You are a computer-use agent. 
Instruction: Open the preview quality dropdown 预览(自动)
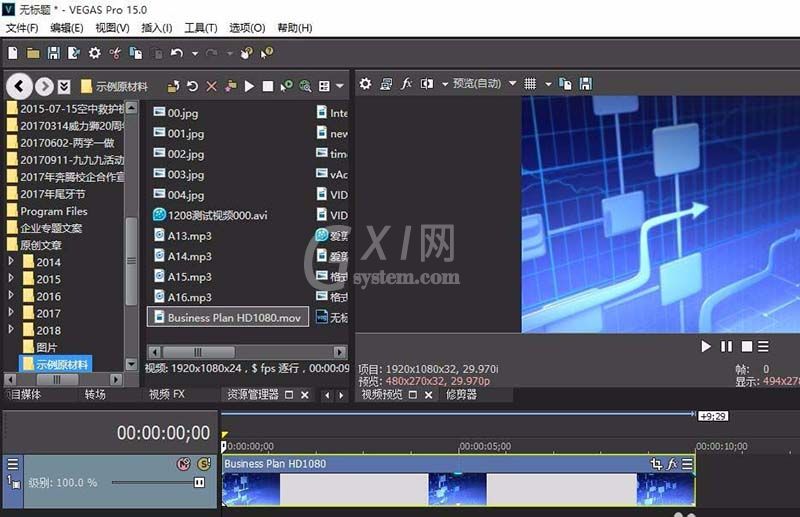coord(484,83)
